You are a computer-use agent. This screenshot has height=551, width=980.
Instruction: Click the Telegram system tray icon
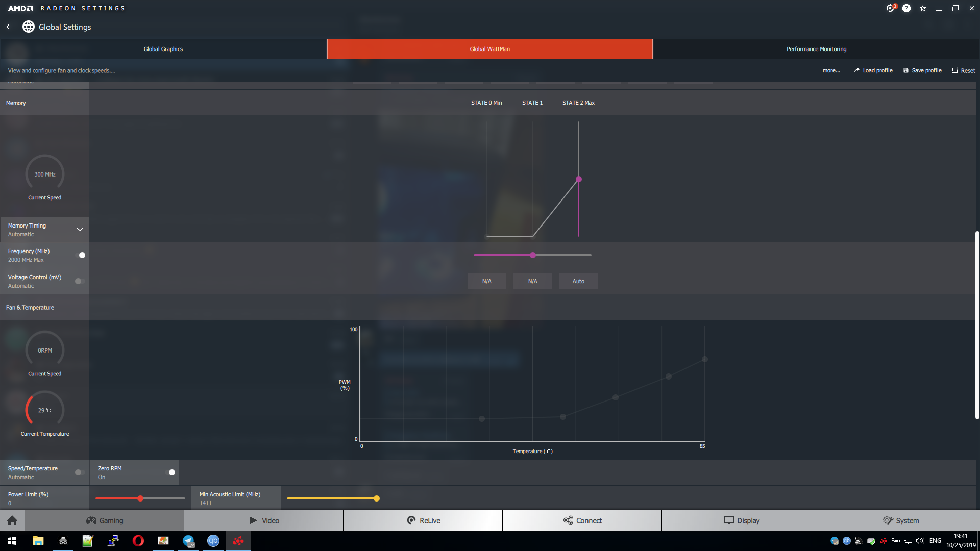(835, 541)
